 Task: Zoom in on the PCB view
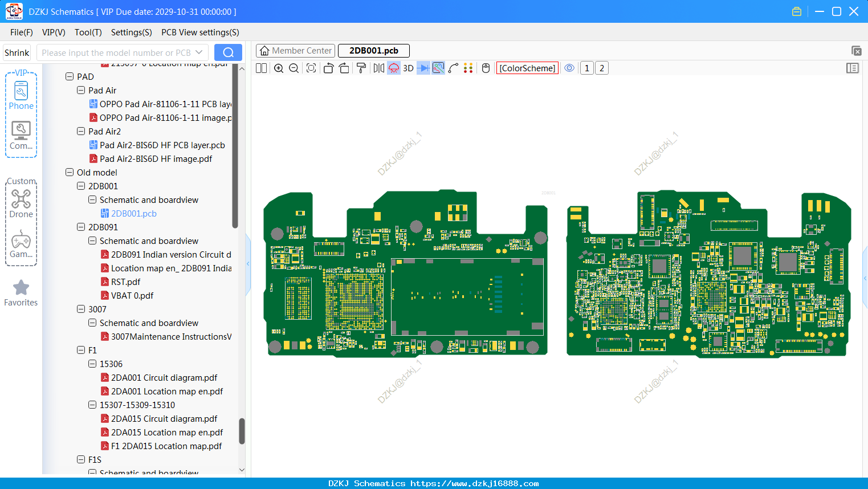tap(279, 68)
